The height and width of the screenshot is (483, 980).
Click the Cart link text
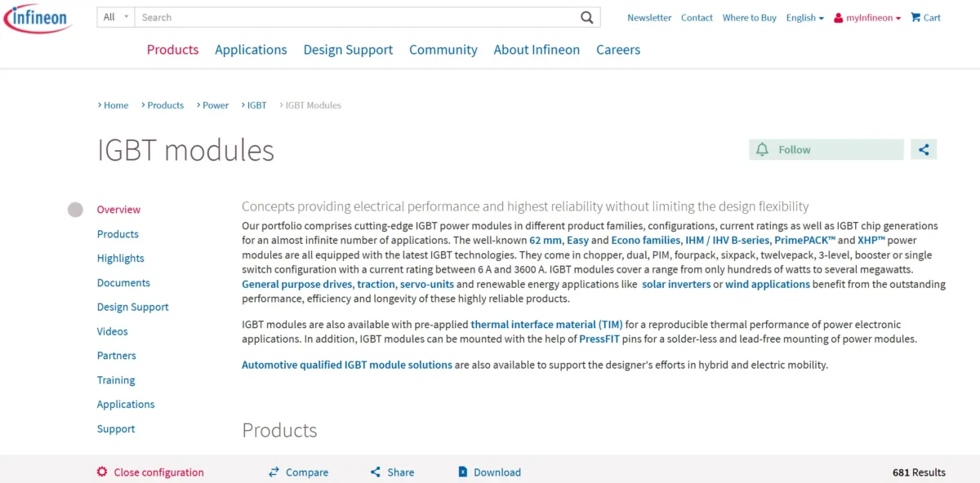[932, 17]
